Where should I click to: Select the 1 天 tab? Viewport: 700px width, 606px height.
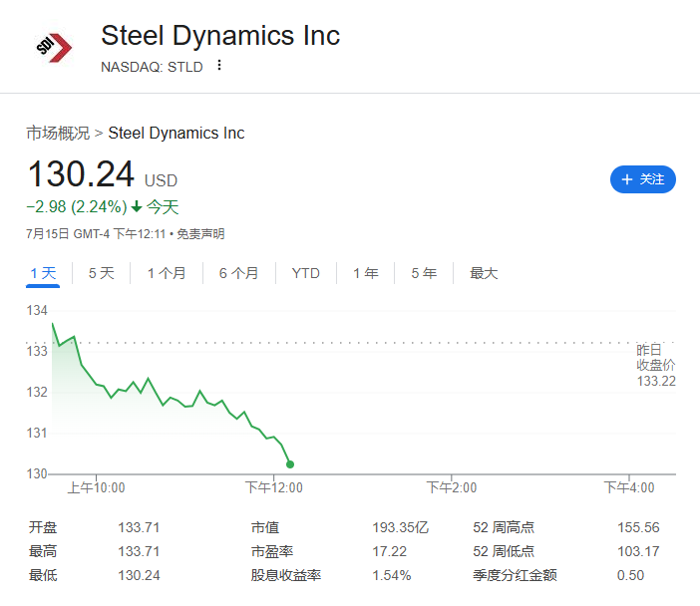(43, 273)
